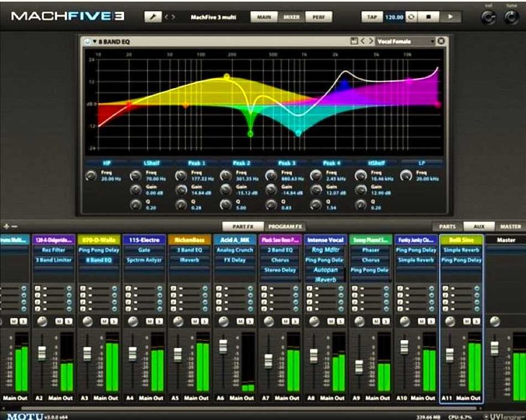This screenshot has height=420, width=526.
Task: Open the Vocal Female preset dropdown
Action: pyautogui.click(x=405, y=41)
